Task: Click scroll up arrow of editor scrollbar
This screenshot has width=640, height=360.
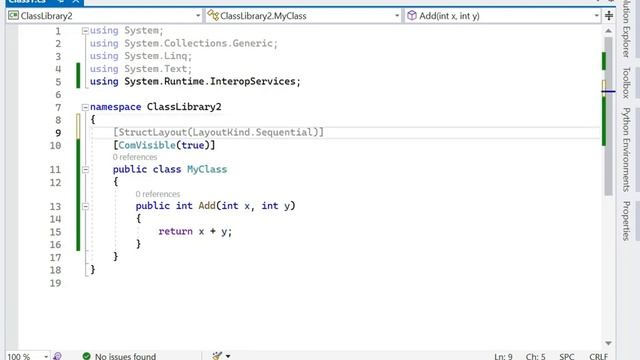Action: coord(608,31)
